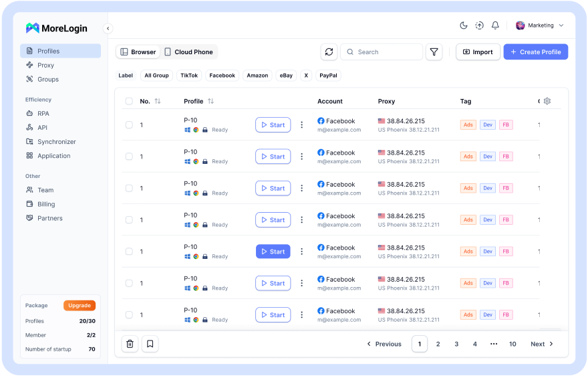This screenshot has width=588, height=376.
Task: Open three-dot menu on first row
Action: (301, 125)
